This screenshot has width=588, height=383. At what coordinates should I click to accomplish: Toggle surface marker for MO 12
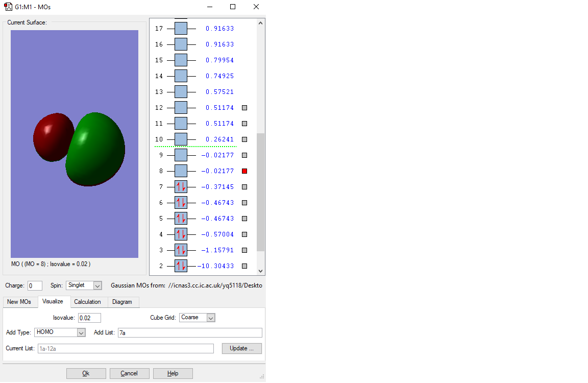[244, 108]
